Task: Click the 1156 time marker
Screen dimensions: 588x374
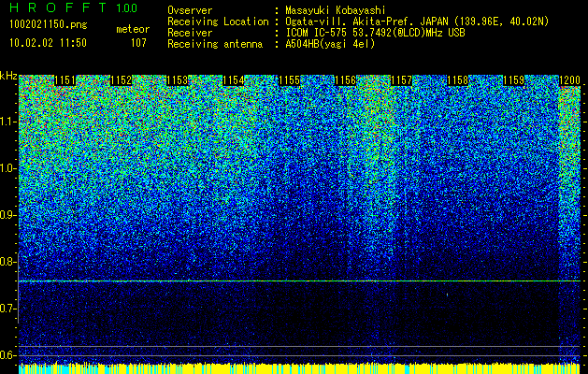Action: [345, 80]
